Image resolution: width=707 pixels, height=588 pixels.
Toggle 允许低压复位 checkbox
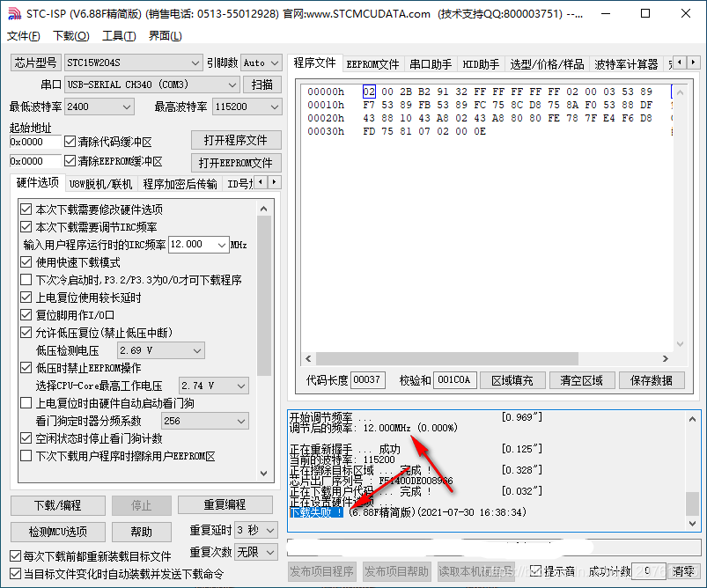click(26, 333)
